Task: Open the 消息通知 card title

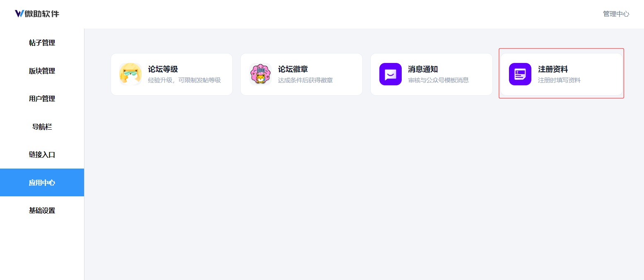Action: pos(423,69)
